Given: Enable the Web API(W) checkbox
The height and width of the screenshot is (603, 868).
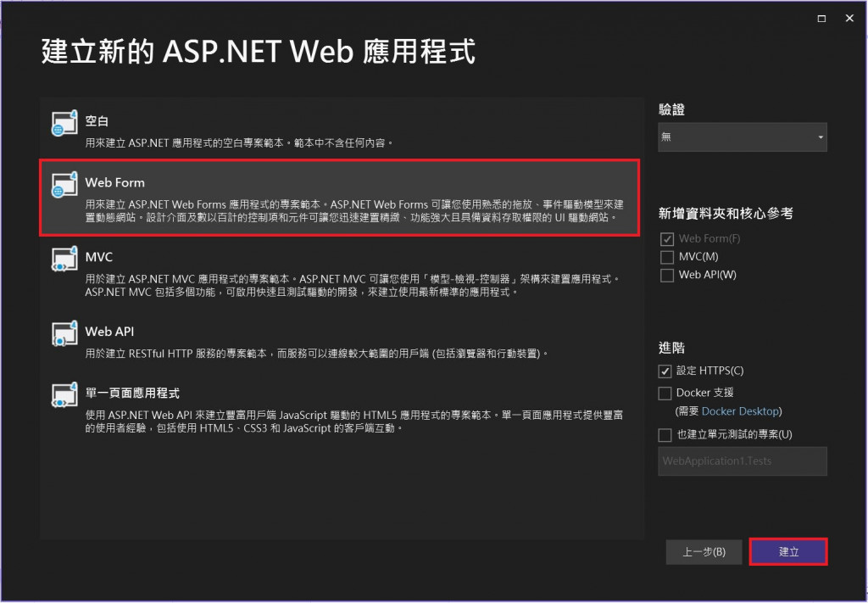Looking at the screenshot, I should click(x=667, y=275).
